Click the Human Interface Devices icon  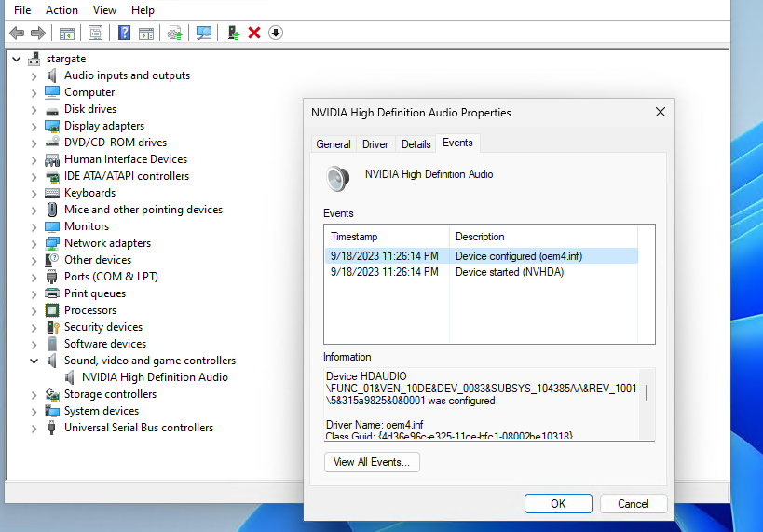point(52,159)
